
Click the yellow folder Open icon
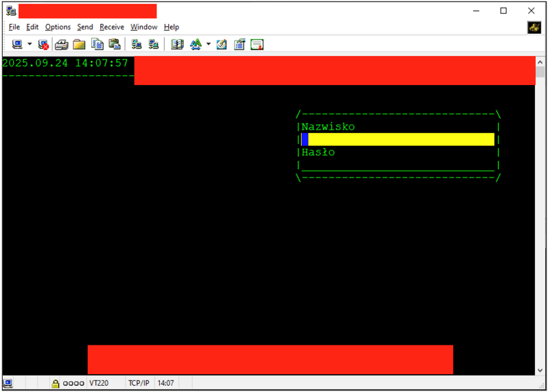click(79, 45)
